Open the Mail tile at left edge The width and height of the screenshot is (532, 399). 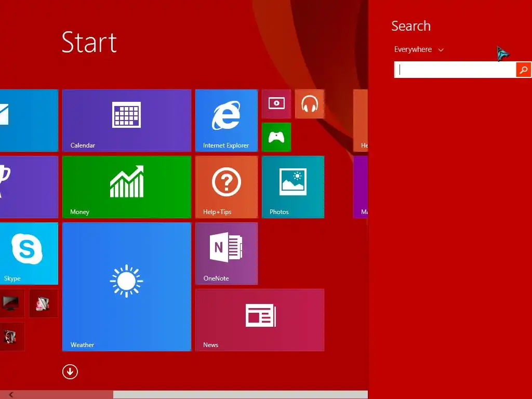coord(29,121)
